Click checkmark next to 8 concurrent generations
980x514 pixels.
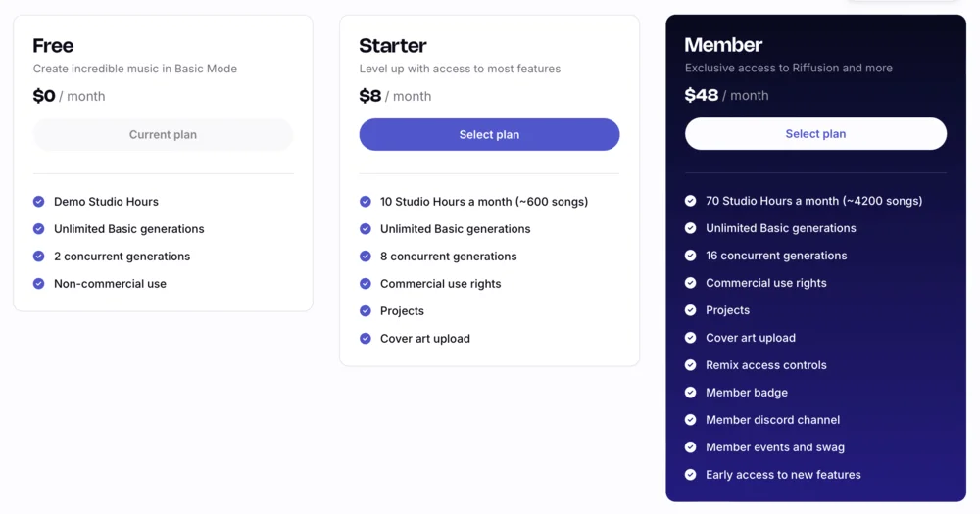(366, 257)
